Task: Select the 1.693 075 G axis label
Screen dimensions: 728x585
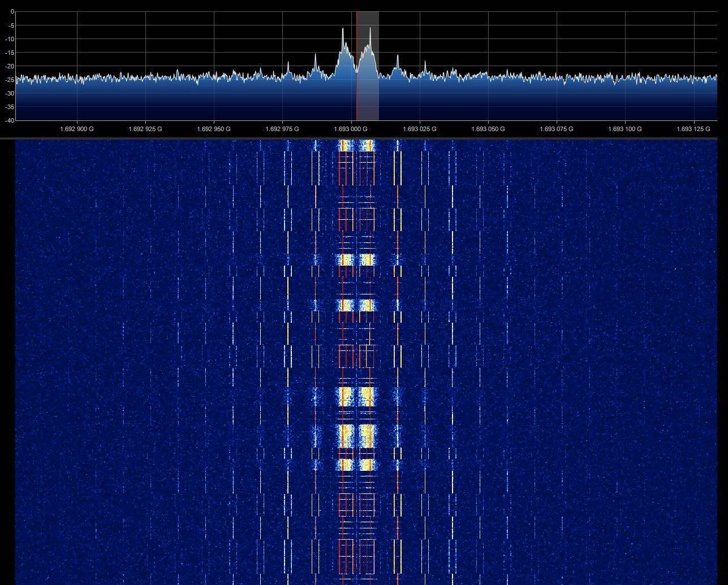Action: [x=557, y=129]
